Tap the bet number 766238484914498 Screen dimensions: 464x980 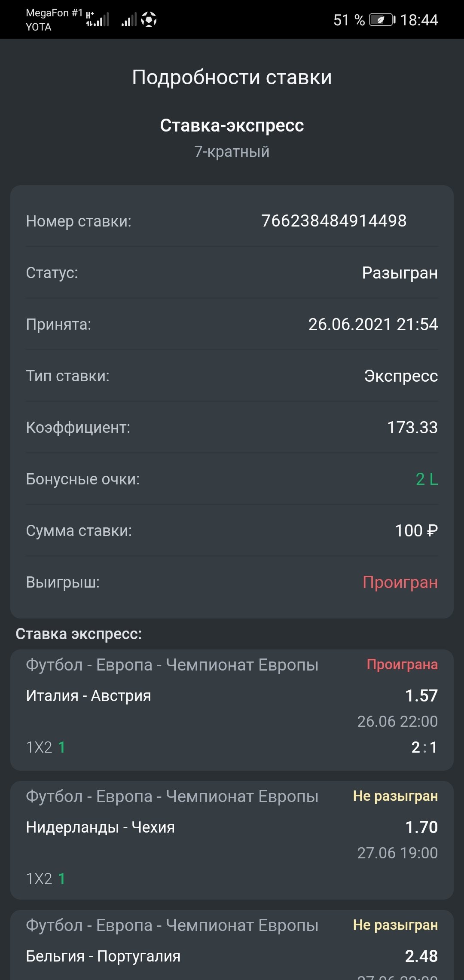coord(334,221)
